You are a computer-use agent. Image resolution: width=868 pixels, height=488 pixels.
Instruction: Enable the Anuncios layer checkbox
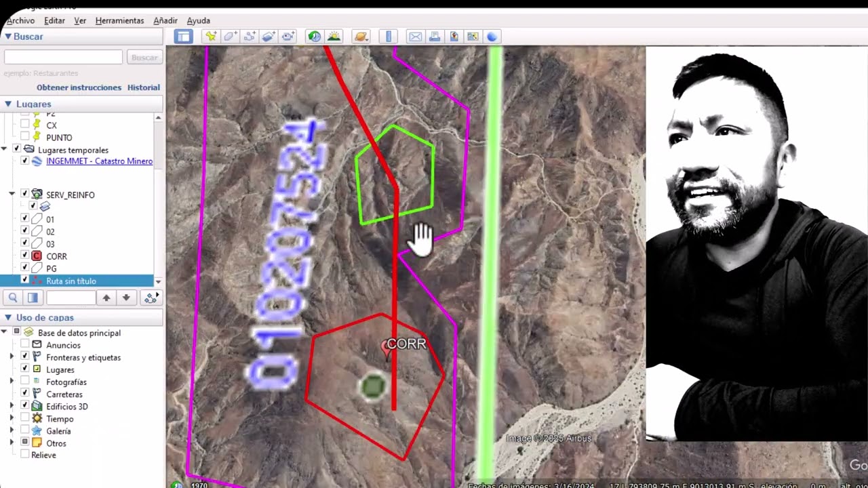pos(25,345)
